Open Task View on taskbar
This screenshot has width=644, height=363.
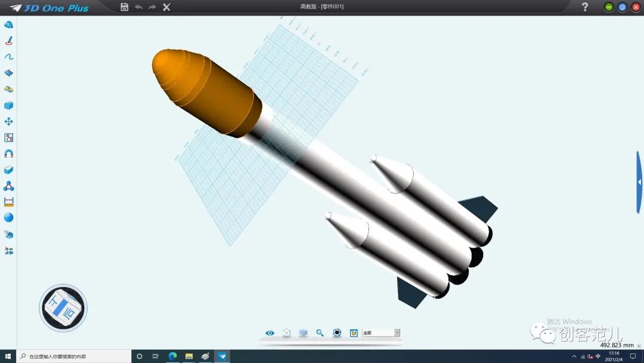(x=155, y=356)
